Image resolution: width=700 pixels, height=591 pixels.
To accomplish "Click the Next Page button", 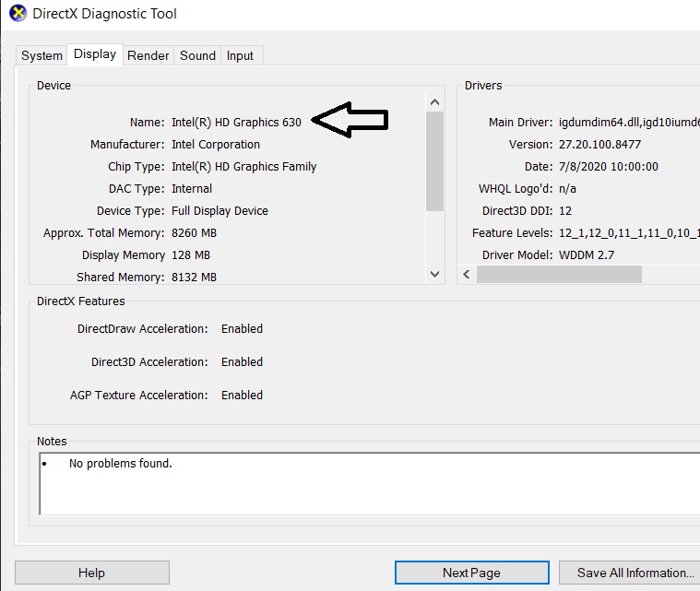I will pyautogui.click(x=472, y=573).
